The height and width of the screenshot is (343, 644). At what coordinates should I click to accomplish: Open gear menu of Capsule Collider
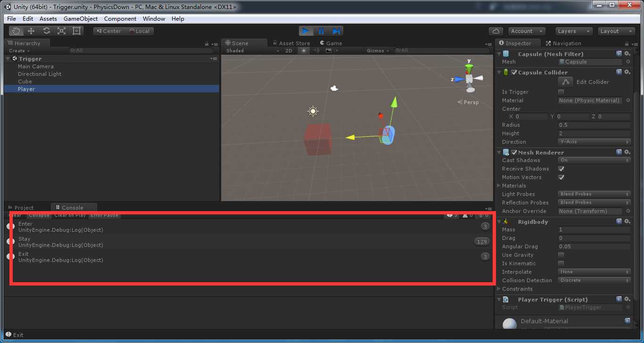coord(627,72)
